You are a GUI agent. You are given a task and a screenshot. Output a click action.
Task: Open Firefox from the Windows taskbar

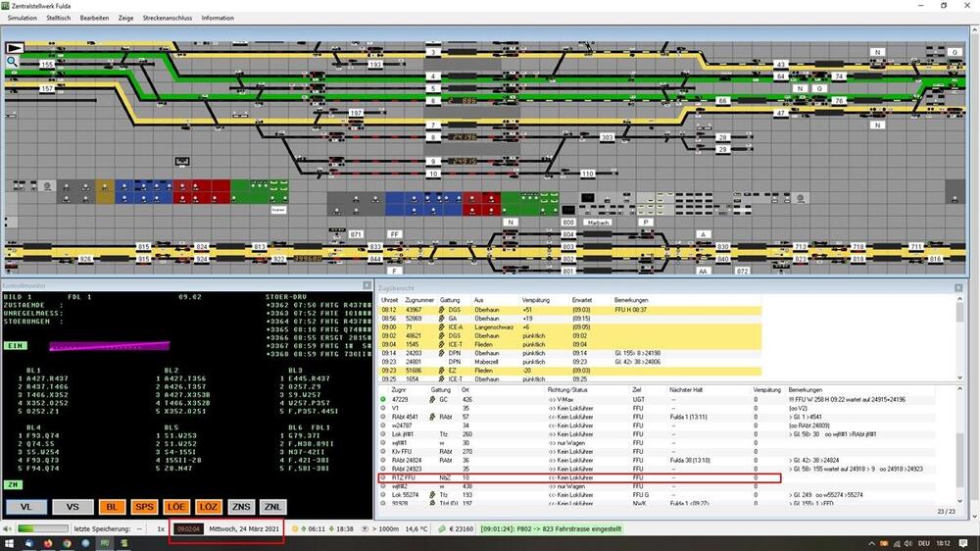point(48,543)
